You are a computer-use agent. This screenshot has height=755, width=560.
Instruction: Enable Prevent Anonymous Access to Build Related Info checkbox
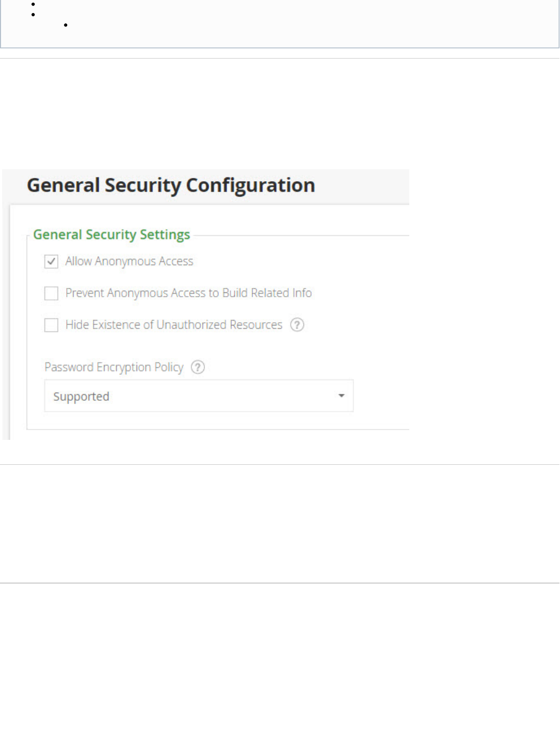pos(52,293)
